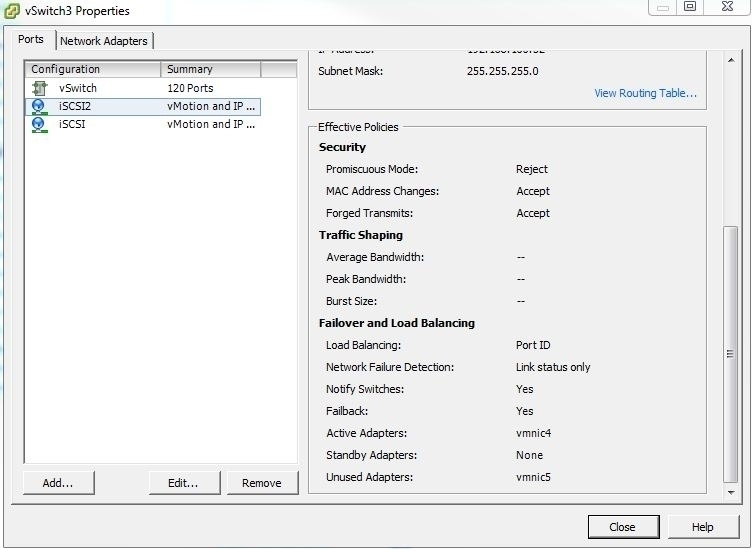Select the iSCSI2 port entry
The height and width of the screenshot is (549, 752).
pos(143,106)
